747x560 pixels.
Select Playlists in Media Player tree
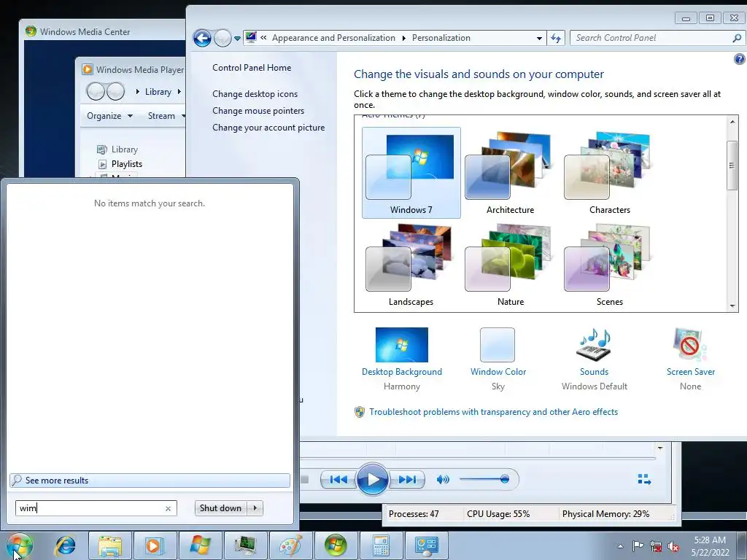[x=120, y=164]
